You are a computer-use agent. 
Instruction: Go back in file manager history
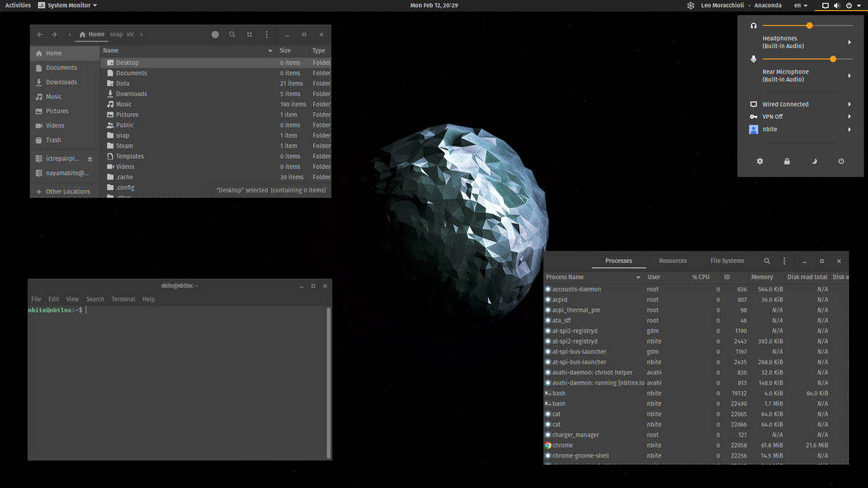[x=40, y=34]
